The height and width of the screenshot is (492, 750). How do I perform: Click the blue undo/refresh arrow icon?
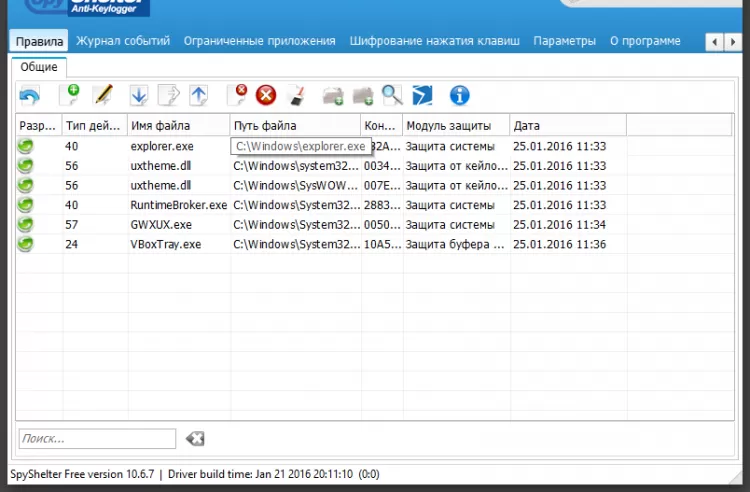pyautogui.click(x=30, y=96)
